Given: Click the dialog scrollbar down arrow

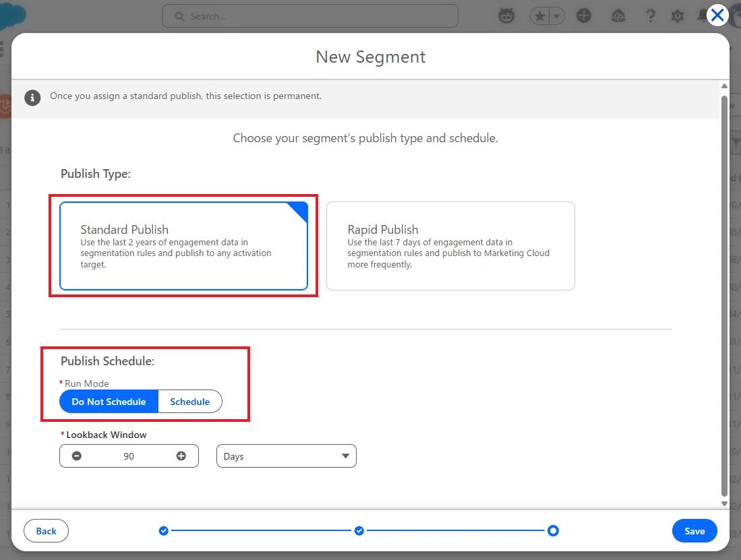Looking at the screenshot, I should [724, 503].
